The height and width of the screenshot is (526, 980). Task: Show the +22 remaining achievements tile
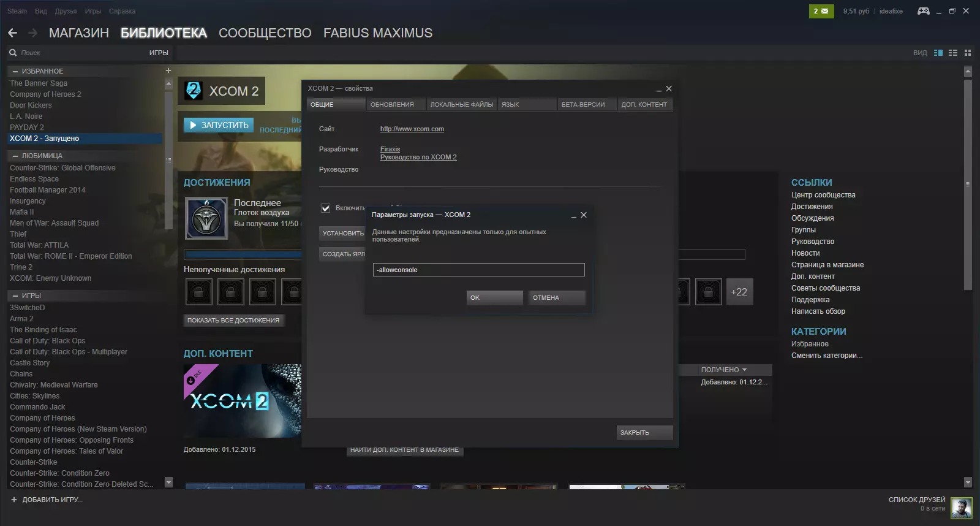coord(739,292)
